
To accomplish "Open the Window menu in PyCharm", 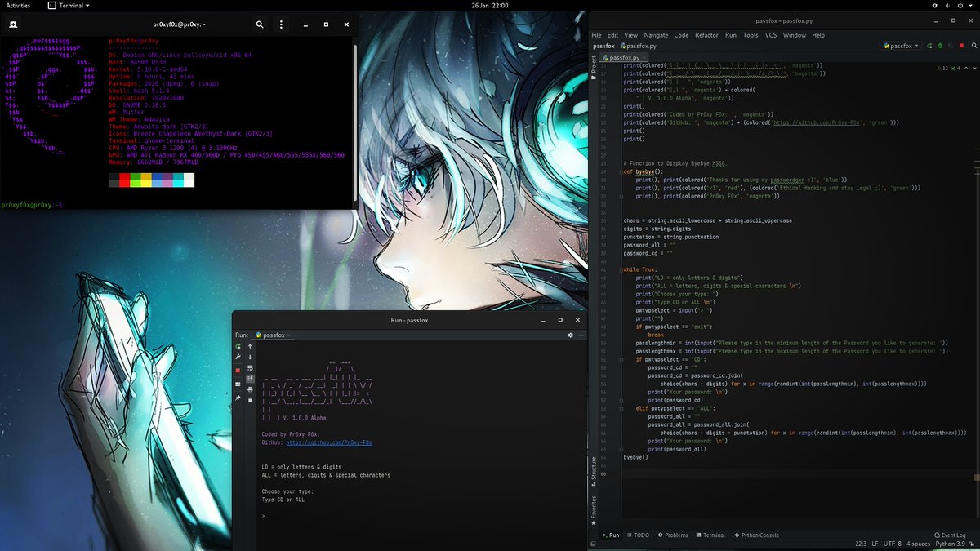I will 794,35.
